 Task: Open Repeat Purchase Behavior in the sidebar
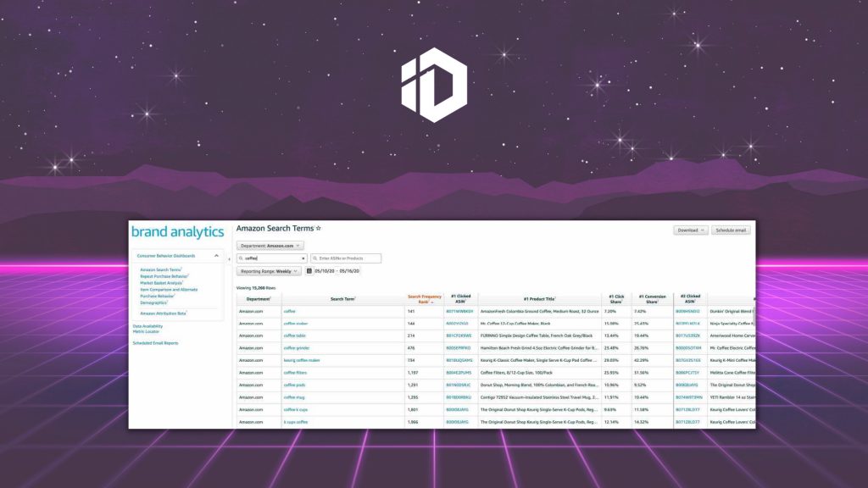click(164, 276)
